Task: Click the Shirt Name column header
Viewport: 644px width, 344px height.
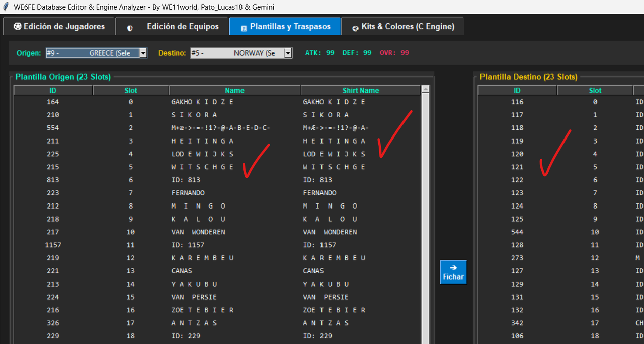Action: coord(361,90)
